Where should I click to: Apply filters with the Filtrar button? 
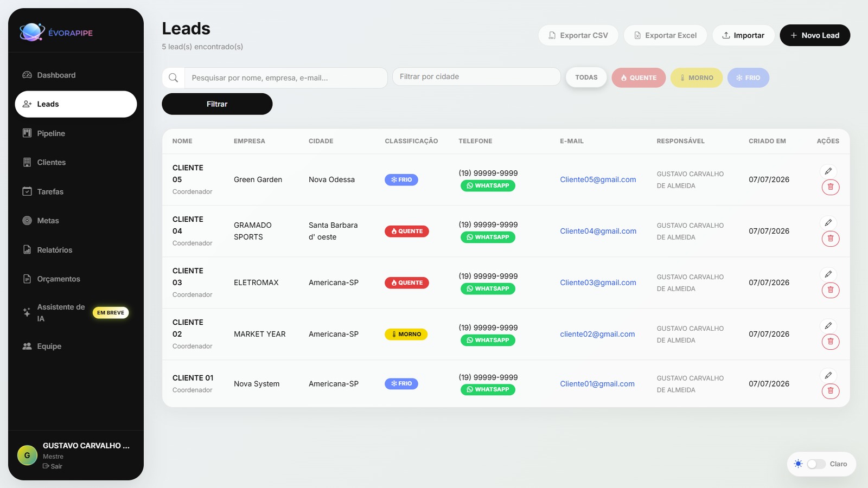[217, 104]
